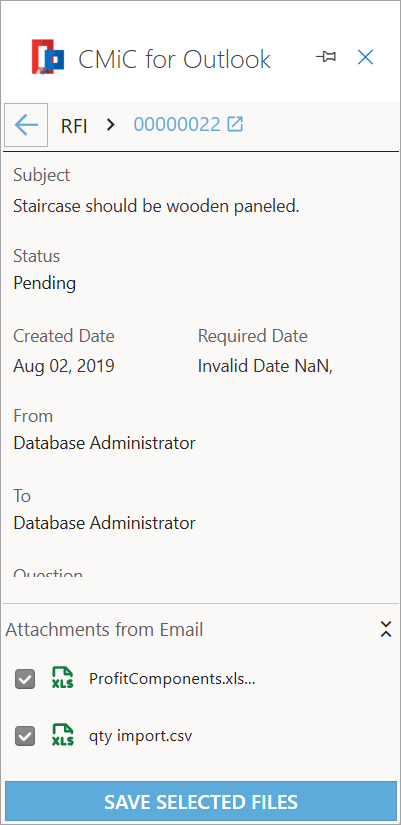This screenshot has height=825, width=401.
Task: Collapse the Attachments from Email section
Action: point(386,629)
